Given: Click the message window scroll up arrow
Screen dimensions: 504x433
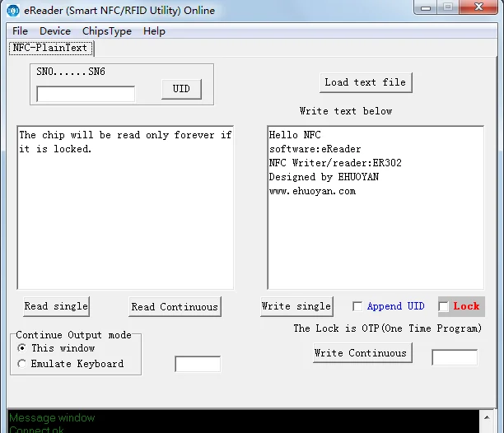Looking at the screenshot, I should (487, 417).
